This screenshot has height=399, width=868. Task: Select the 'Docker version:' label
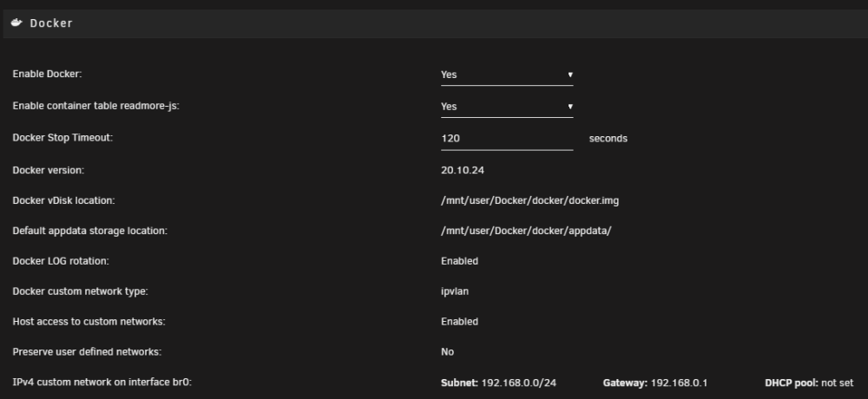coord(48,171)
